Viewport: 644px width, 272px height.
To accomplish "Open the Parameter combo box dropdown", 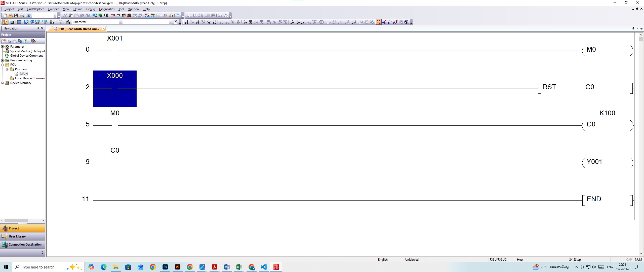I will coord(120,22).
